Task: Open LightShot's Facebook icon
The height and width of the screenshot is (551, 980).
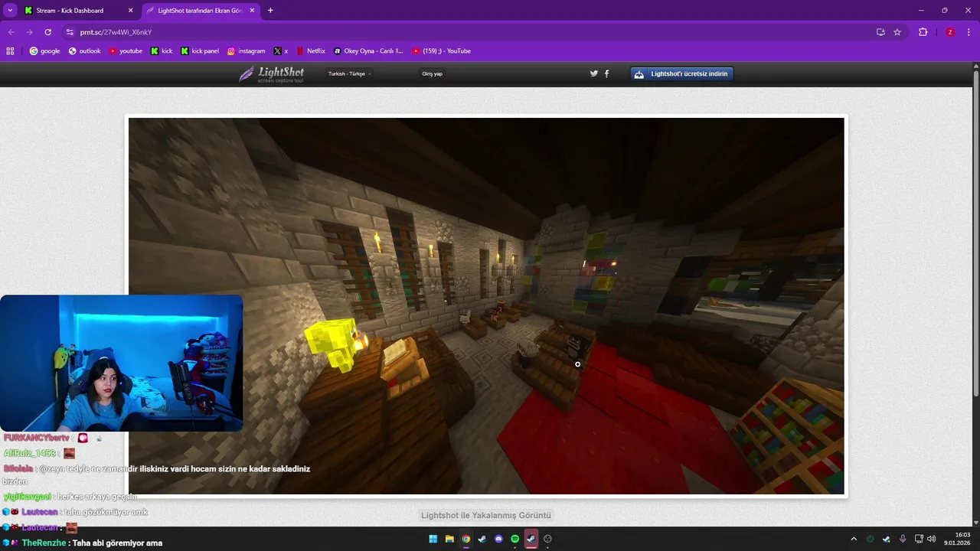Action: 607,73
